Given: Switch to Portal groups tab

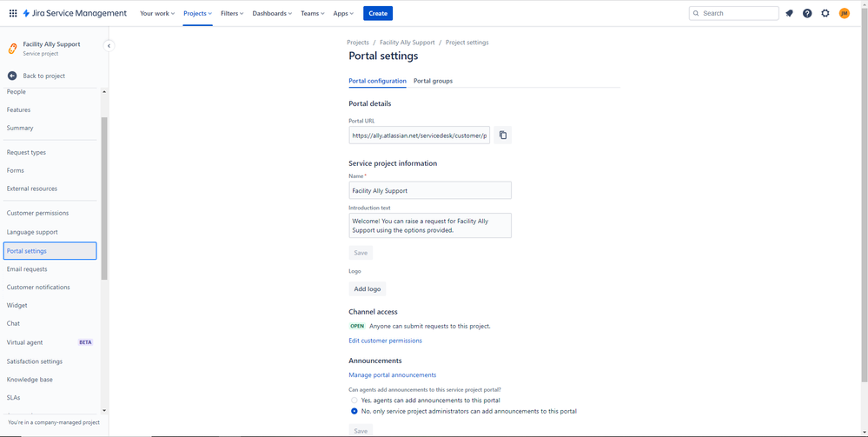Looking at the screenshot, I should coord(433,81).
